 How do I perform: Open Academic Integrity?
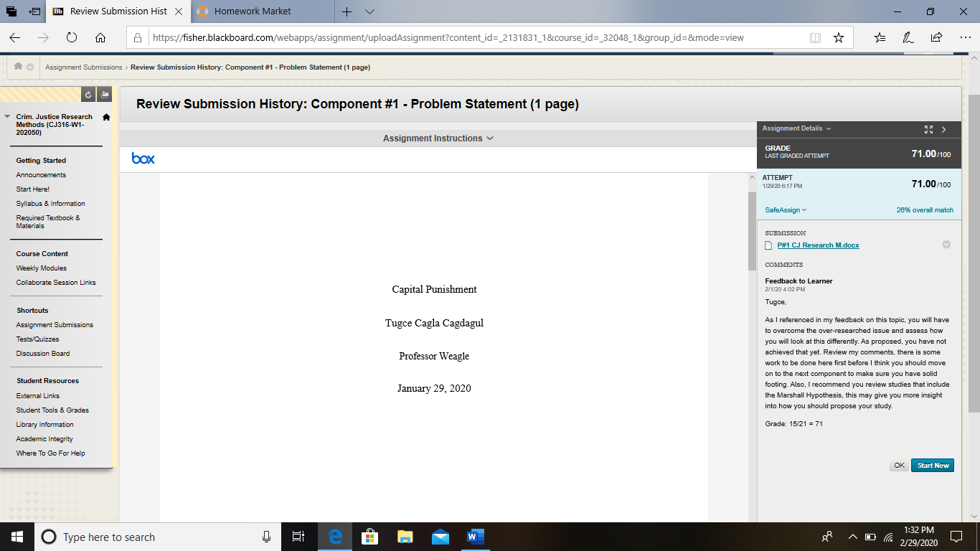tap(44, 439)
